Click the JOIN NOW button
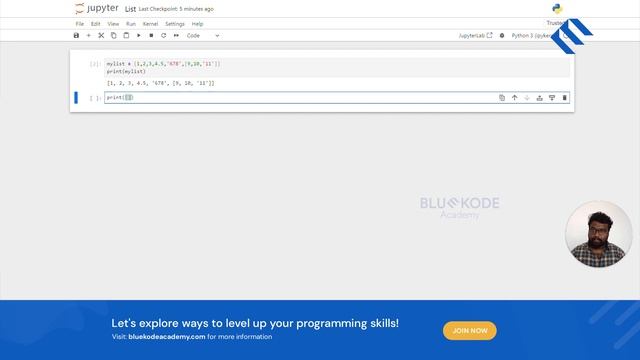 pos(470,331)
